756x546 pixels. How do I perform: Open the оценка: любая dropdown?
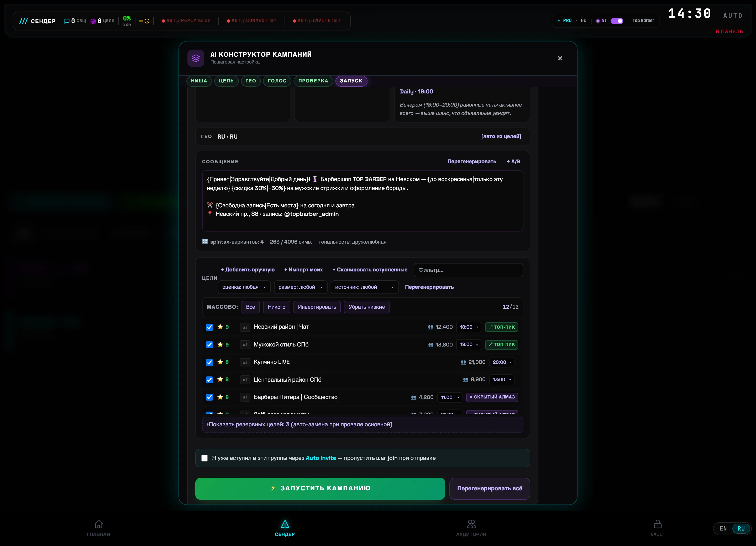click(x=244, y=287)
